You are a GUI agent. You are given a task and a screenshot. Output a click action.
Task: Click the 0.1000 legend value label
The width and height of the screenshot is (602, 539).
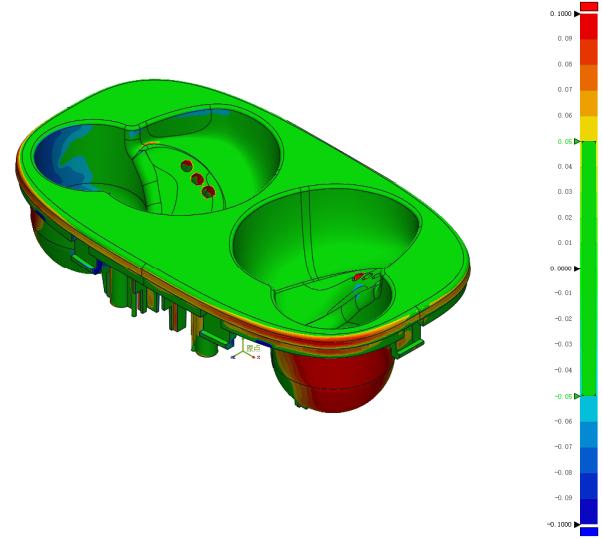point(560,14)
